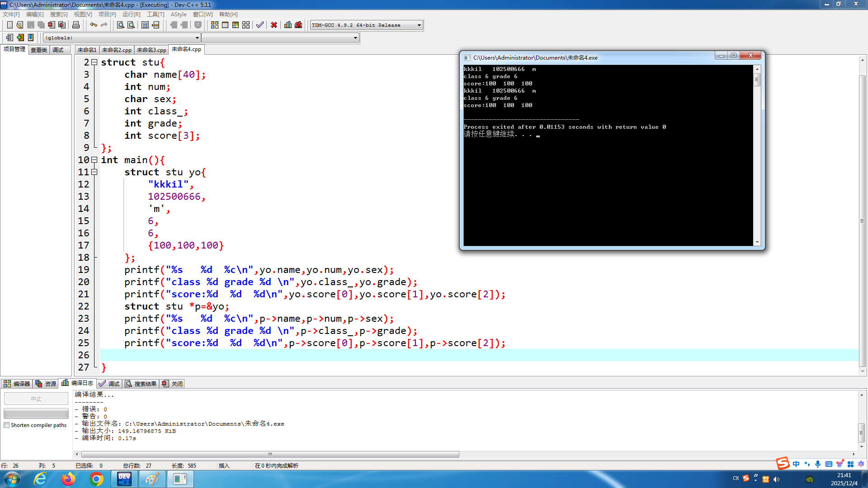
Task: Enable Shorten compiler paths checkbox
Action: click(x=7, y=425)
